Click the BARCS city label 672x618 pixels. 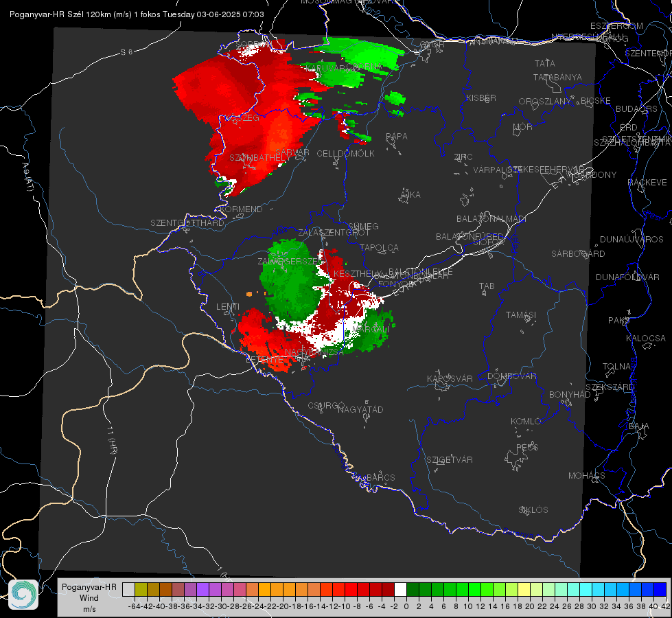[x=380, y=477]
